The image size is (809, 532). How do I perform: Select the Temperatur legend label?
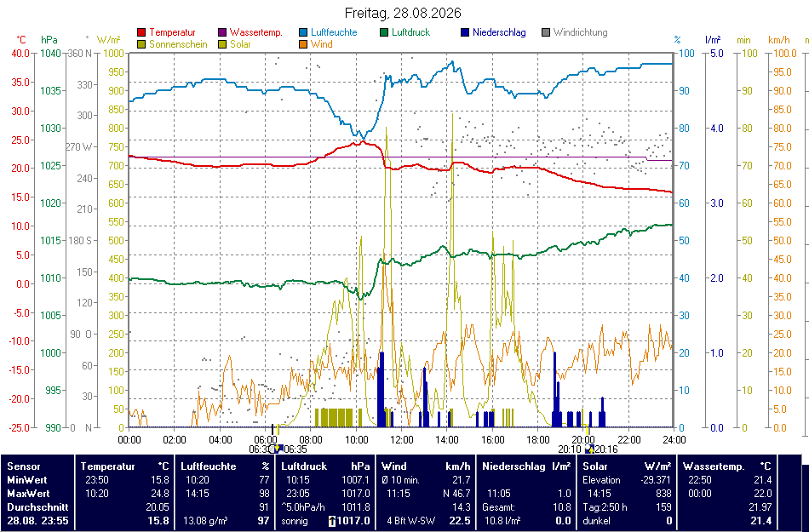pyautogui.click(x=172, y=32)
